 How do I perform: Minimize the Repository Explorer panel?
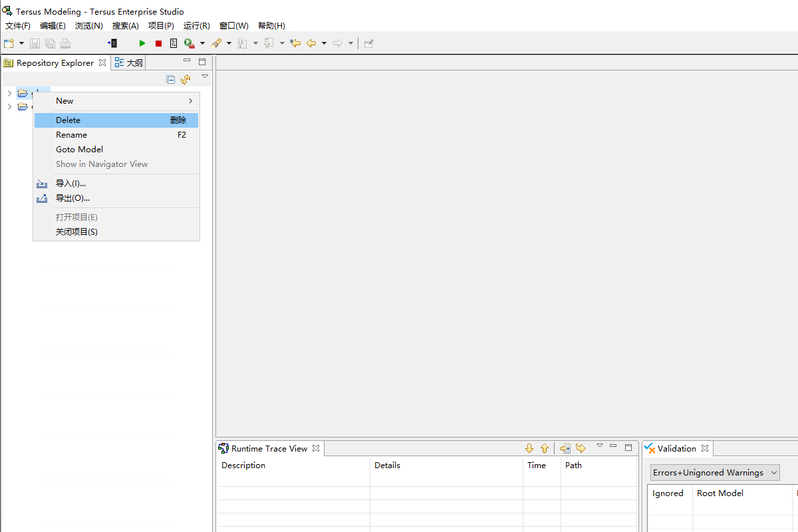pos(188,61)
